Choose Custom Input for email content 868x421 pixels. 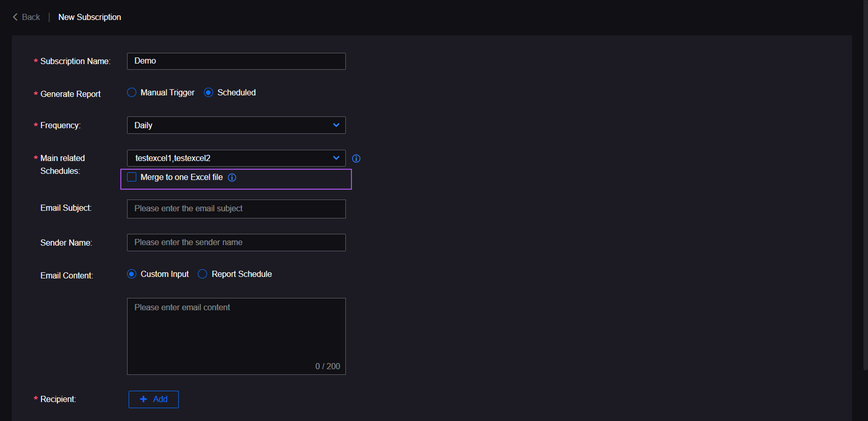pos(131,274)
